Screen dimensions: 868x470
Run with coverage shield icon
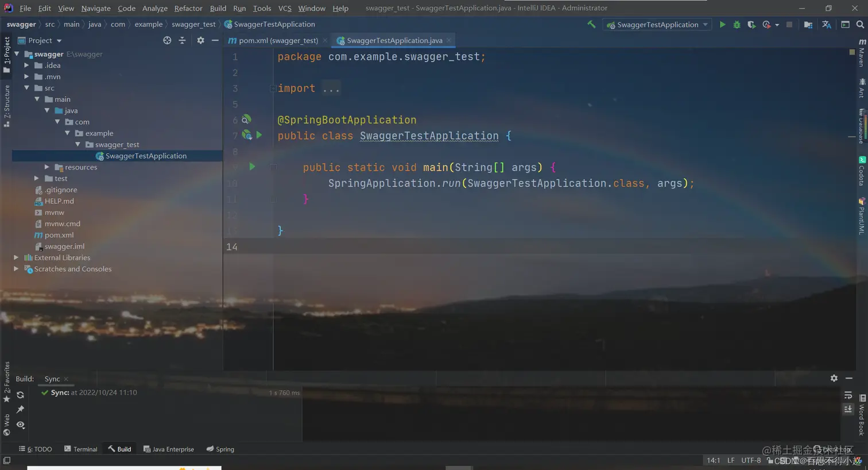751,25
